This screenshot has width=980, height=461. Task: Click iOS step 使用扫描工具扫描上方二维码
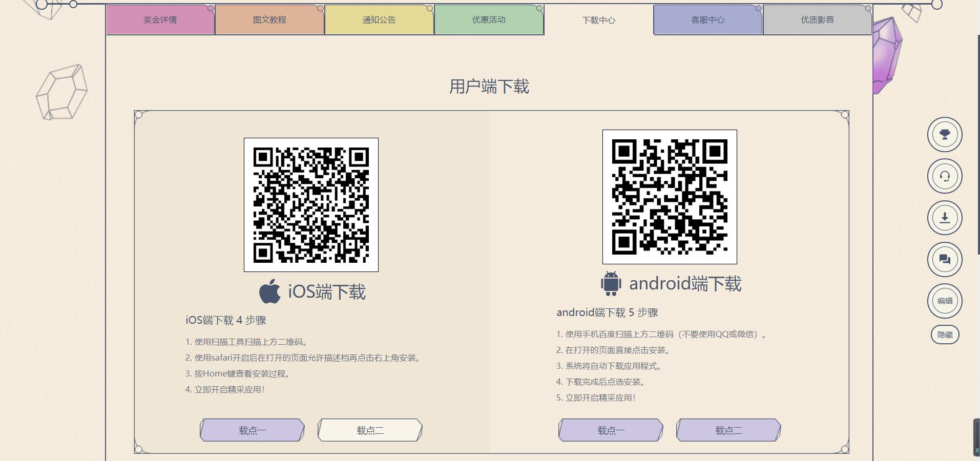coord(246,342)
